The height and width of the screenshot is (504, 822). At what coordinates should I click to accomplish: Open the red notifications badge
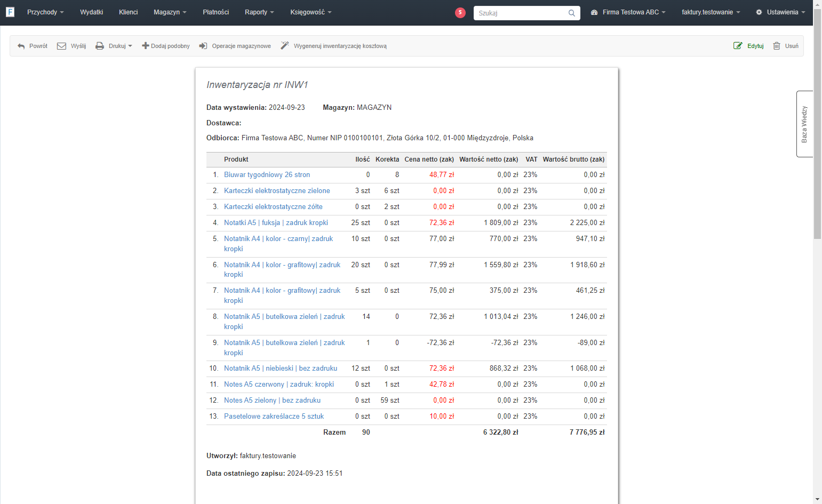click(460, 13)
